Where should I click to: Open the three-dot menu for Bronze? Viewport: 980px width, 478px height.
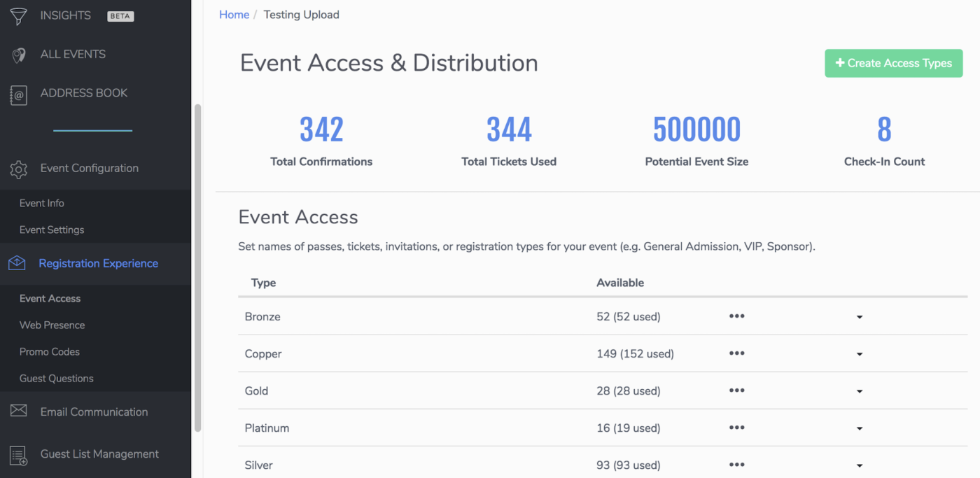pyautogui.click(x=736, y=316)
